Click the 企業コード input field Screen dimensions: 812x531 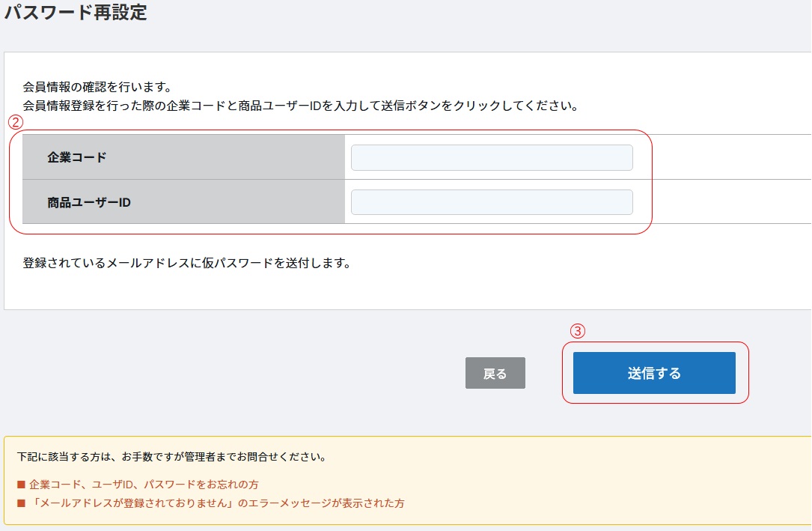[x=492, y=158]
